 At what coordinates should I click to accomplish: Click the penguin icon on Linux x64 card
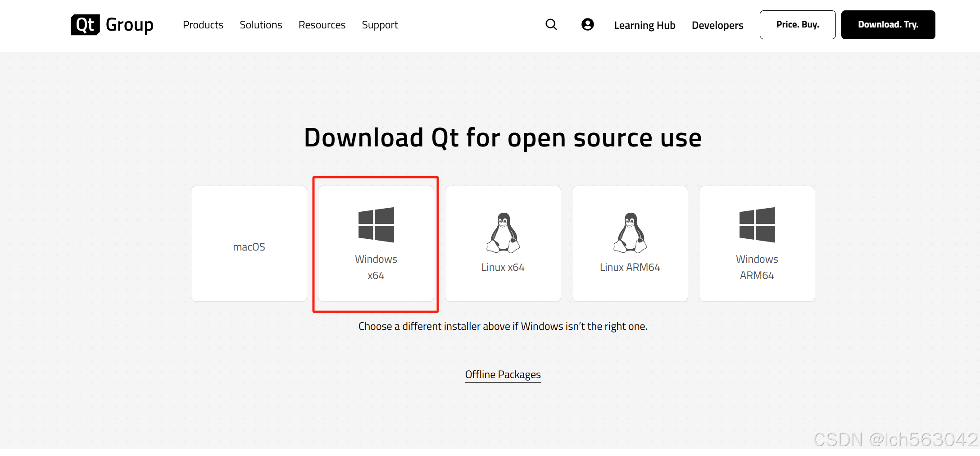click(503, 233)
